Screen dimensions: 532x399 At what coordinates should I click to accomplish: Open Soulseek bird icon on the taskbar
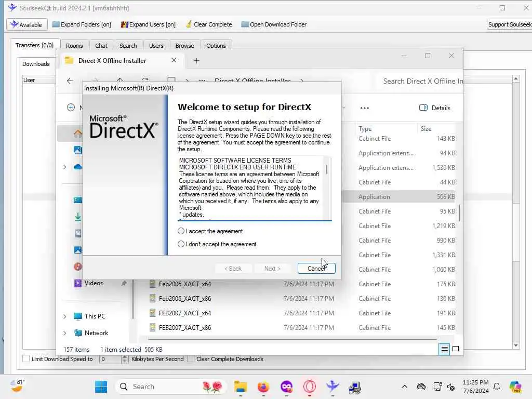click(x=332, y=387)
